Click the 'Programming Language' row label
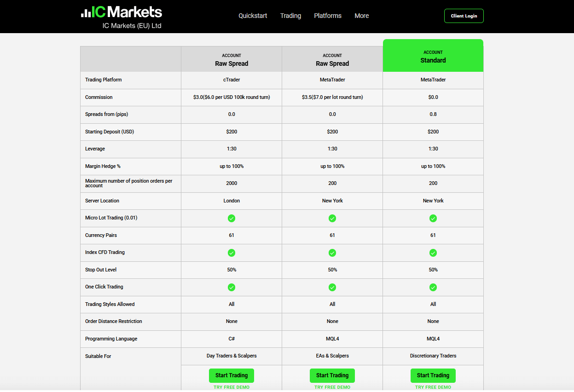This screenshot has height=392, width=574. point(111,339)
